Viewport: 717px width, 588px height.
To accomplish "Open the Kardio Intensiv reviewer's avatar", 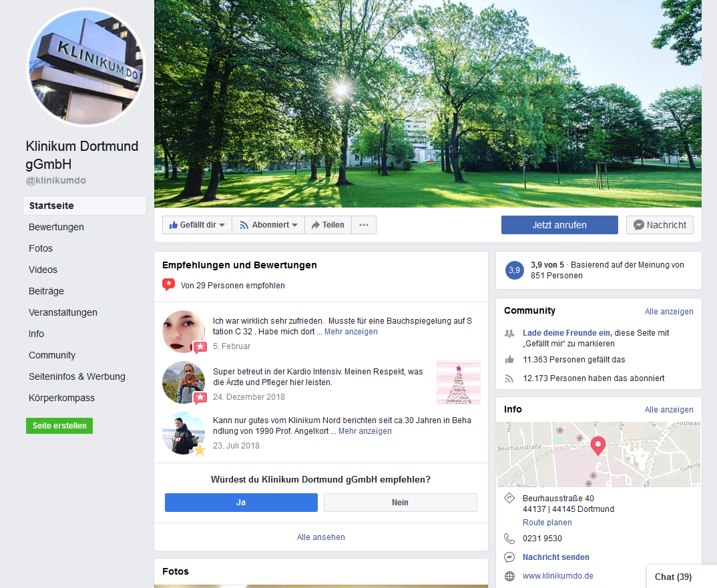I will [x=184, y=382].
